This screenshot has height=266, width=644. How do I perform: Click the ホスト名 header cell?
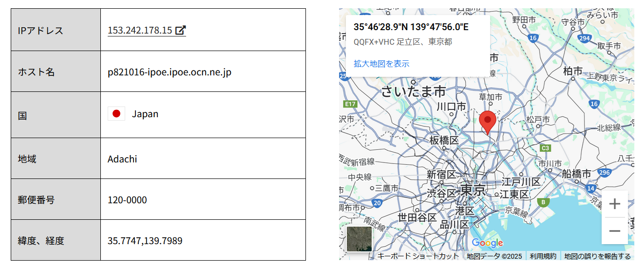(x=56, y=71)
